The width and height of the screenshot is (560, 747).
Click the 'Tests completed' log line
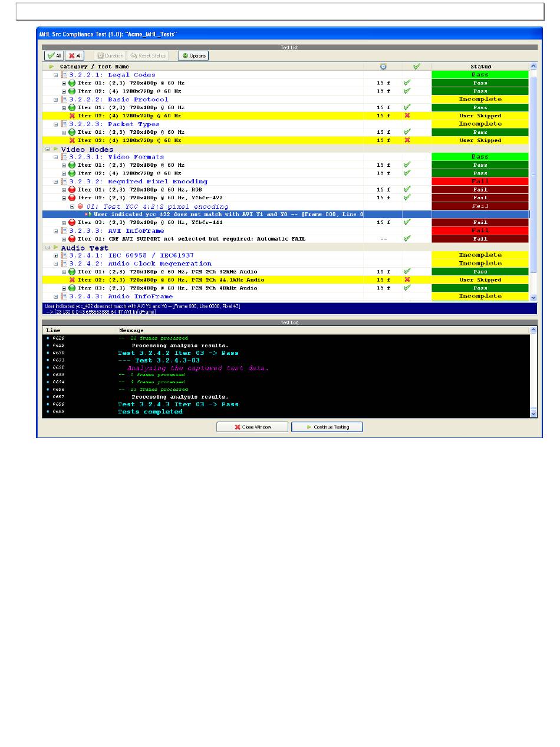click(150, 412)
